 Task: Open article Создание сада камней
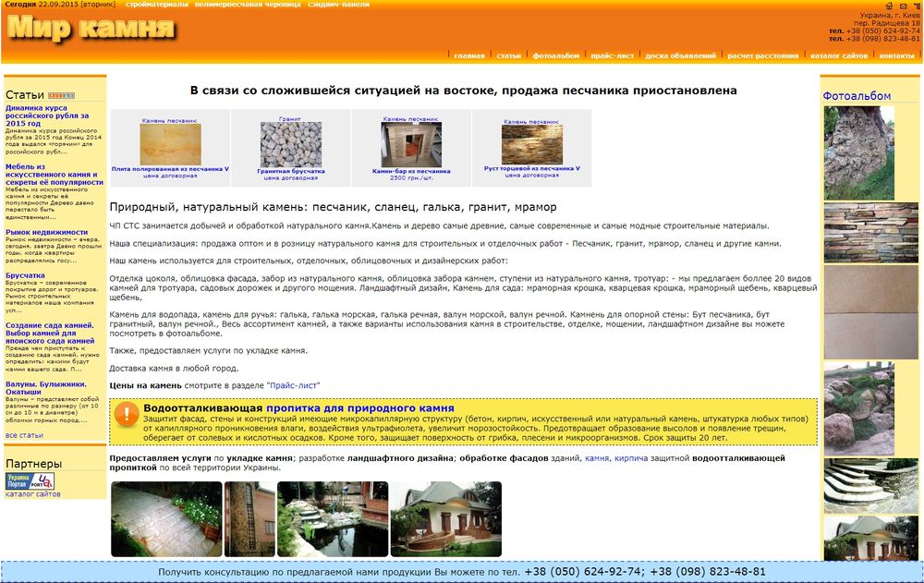point(50,333)
